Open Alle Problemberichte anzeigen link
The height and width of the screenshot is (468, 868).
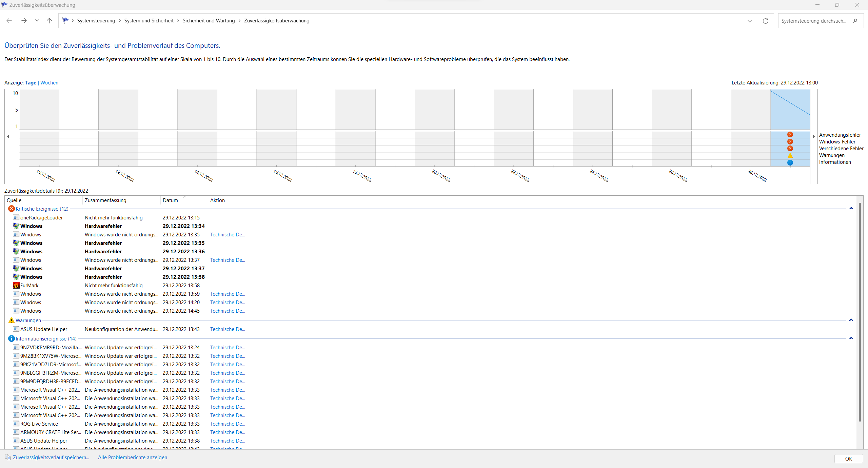pos(133,457)
